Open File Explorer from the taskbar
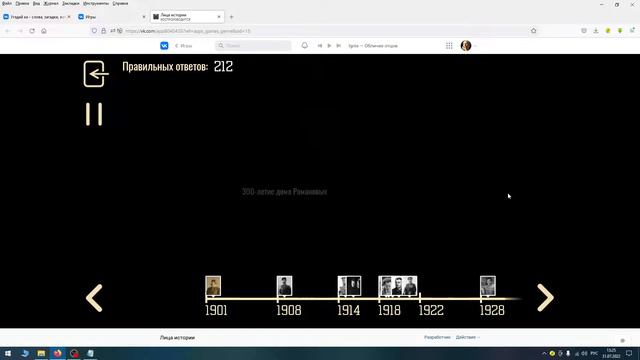 click(x=41, y=353)
